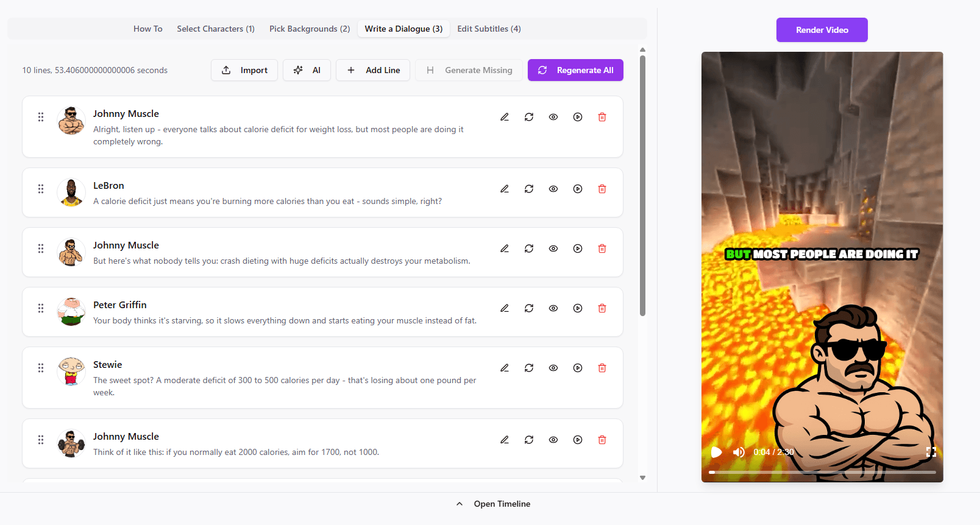Edit the 'Think of it like this' line
Image resolution: width=980 pixels, height=525 pixels.
click(x=505, y=440)
